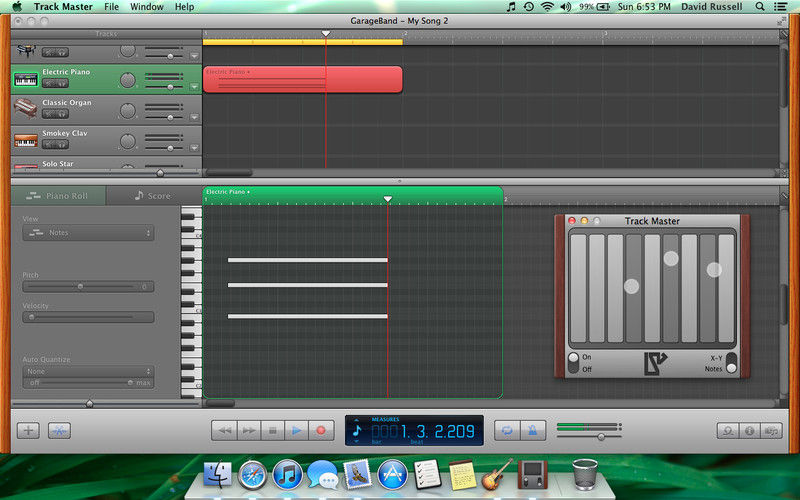800x500 pixels.
Task: Select the Classic Organ instrument icon
Action: (26, 108)
